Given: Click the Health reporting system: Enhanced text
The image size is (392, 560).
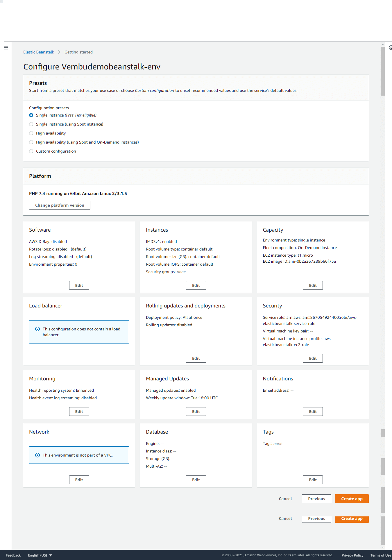Looking at the screenshot, I should 61,390.
